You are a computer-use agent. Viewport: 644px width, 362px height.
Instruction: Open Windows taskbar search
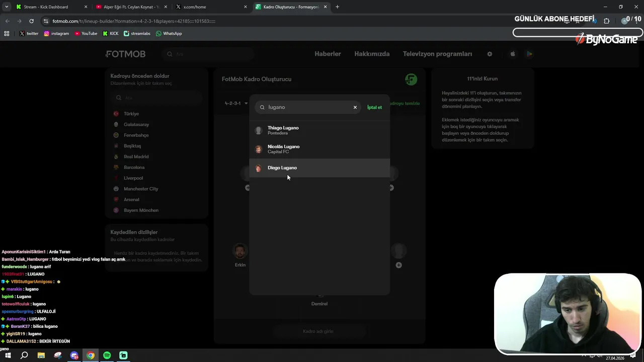point(24,355)
